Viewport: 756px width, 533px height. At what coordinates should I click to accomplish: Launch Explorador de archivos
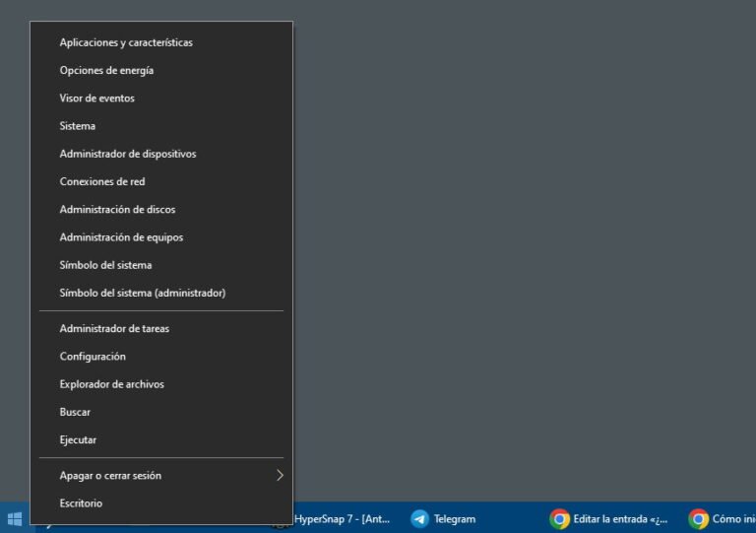[111, 384]
